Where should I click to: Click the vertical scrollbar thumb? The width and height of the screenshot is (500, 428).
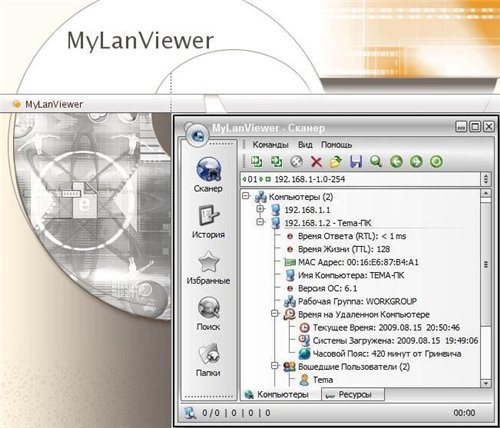[486, 264]
